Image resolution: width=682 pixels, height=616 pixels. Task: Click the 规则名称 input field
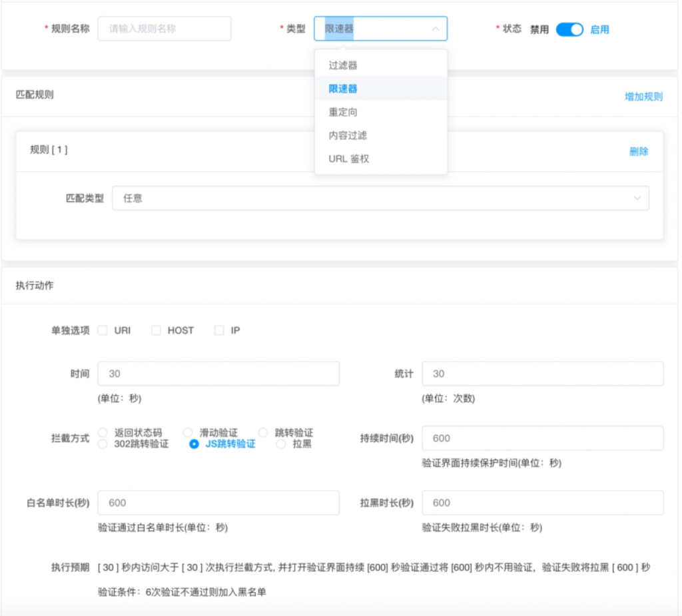tap(165, 29)
